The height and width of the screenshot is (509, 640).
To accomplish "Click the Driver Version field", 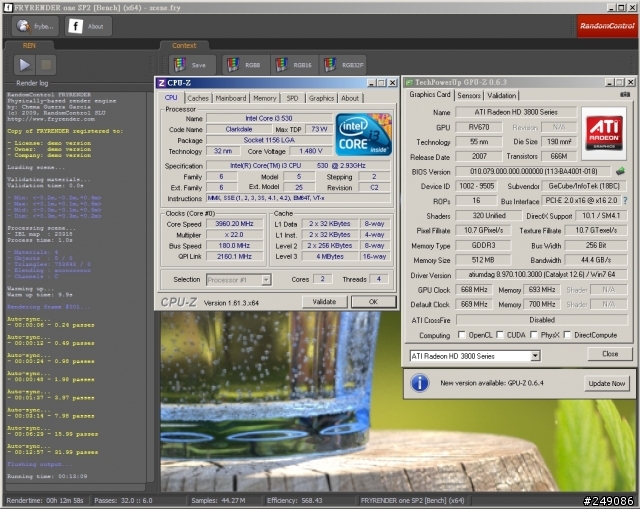I will 541,275.
